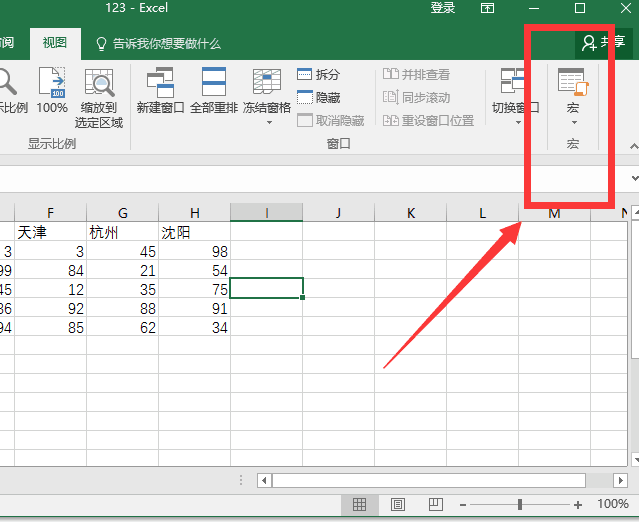Switch to Page Layout view in status bar
The image size is (639, 522).
tap(397, 505)
